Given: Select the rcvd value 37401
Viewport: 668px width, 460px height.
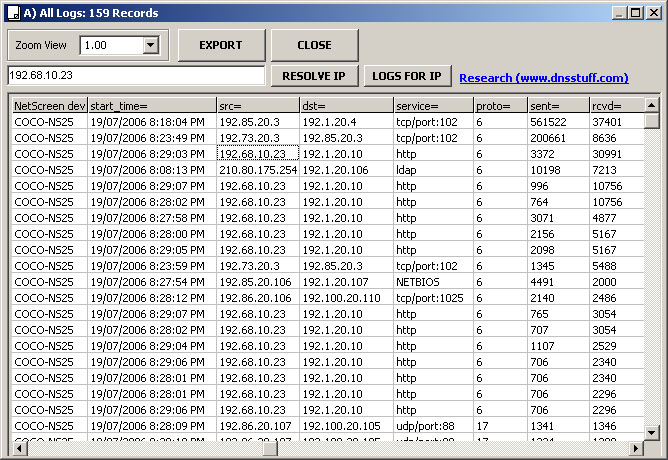Looking at the screenshot, I should click(616, 122).
